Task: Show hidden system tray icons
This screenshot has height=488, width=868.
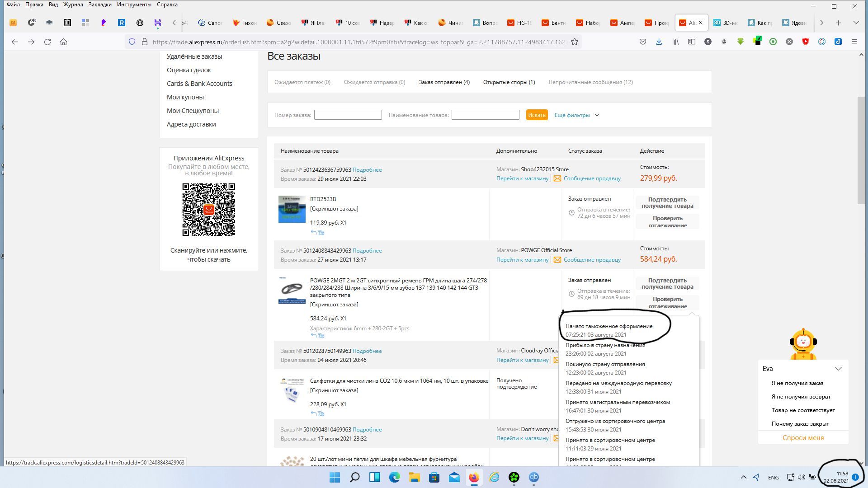Action: tap(743, 477)
